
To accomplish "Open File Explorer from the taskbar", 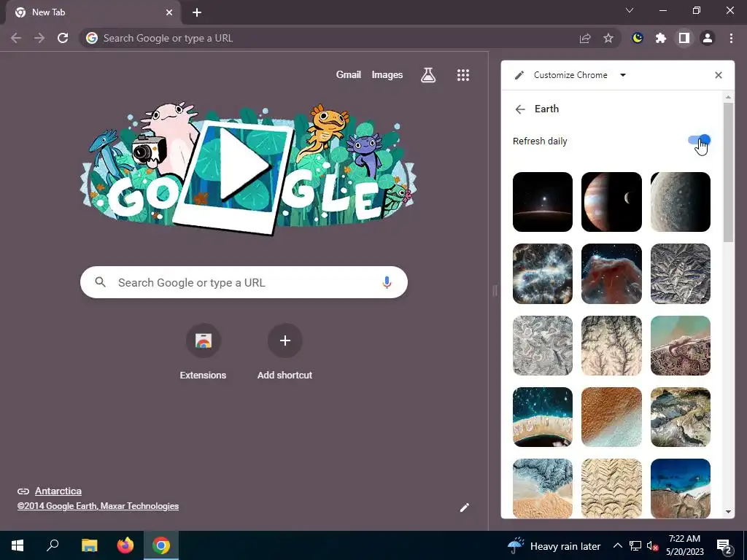I will tap(89, 545).
